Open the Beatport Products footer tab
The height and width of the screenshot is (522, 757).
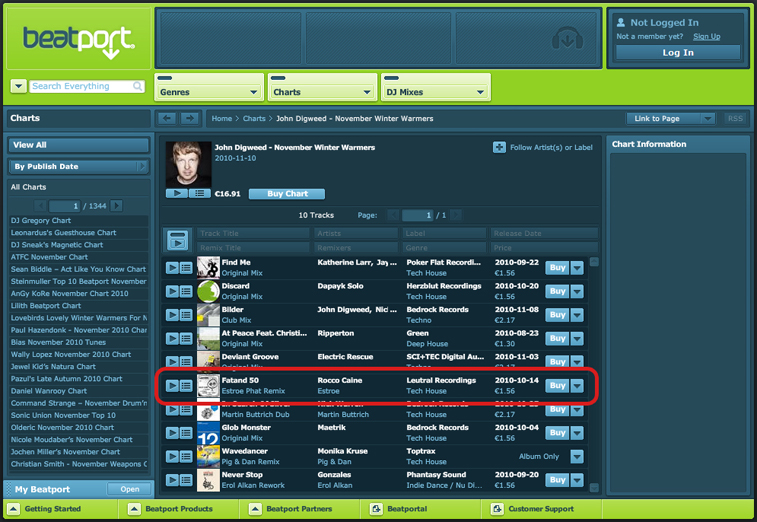(x=176, y=509)
